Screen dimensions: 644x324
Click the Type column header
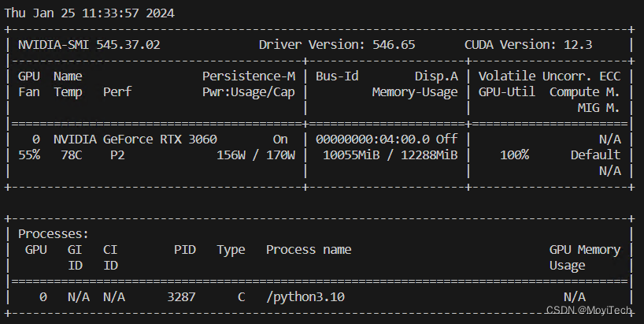(x=231, y=250)
